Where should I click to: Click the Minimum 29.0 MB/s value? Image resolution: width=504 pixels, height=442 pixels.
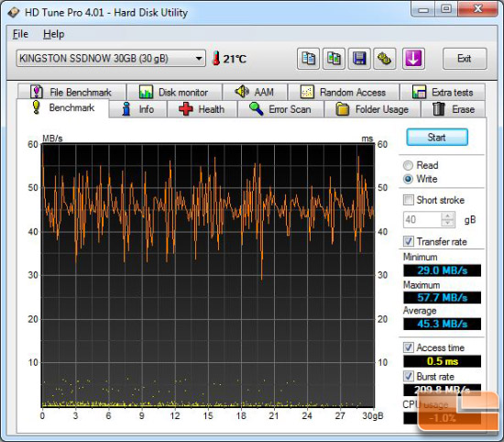pos(442,271)
